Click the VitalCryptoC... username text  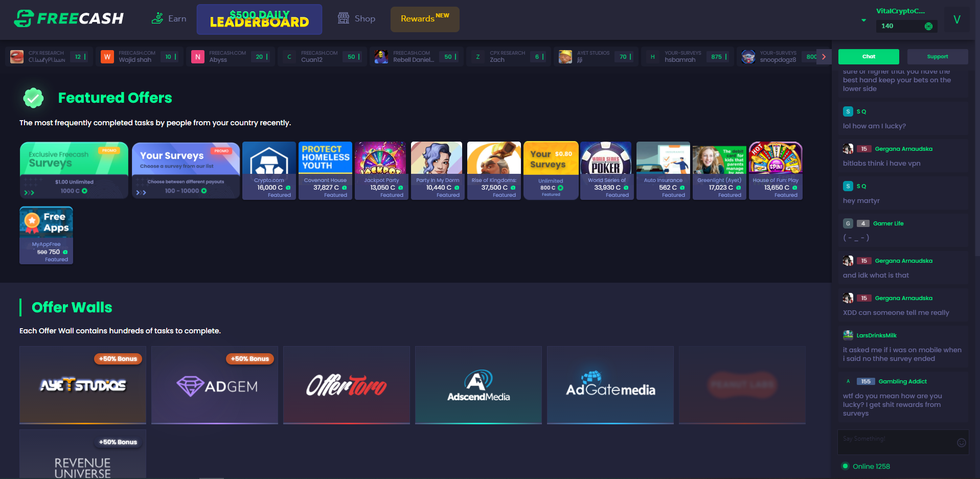(900, 11)
